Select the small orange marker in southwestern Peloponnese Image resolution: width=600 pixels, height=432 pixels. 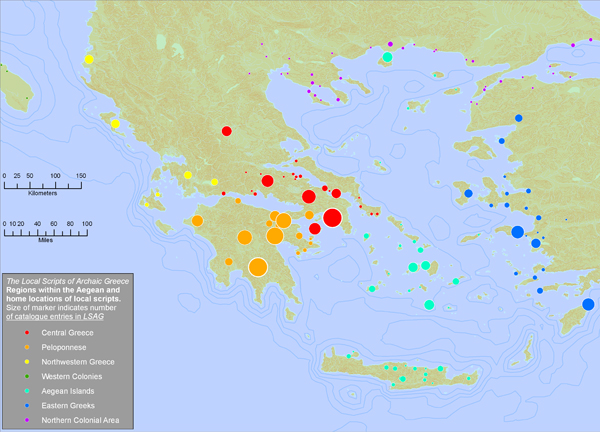click(229, 262)
